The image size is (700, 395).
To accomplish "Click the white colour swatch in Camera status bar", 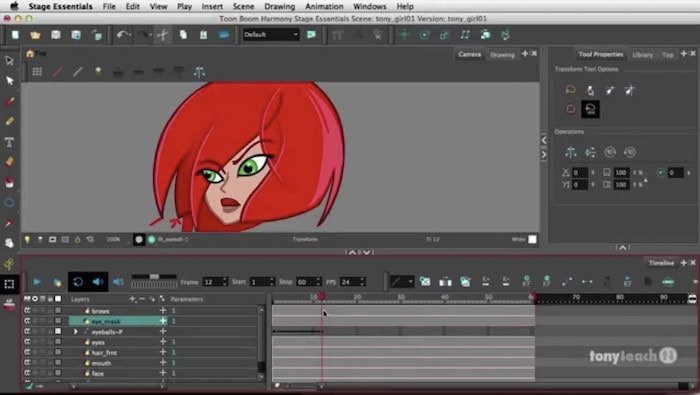I will point(533,239).
